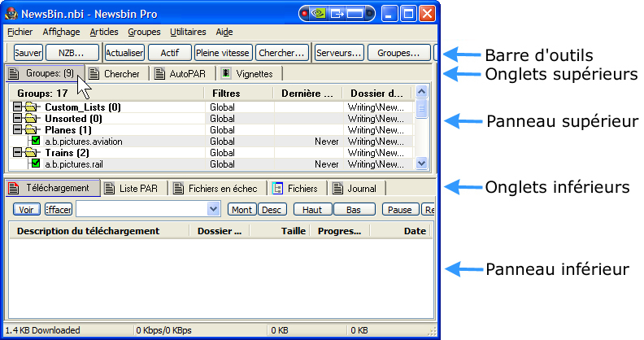
Task: Select the a.b.pictures.aviation group row
Action: tap(211, 142)
